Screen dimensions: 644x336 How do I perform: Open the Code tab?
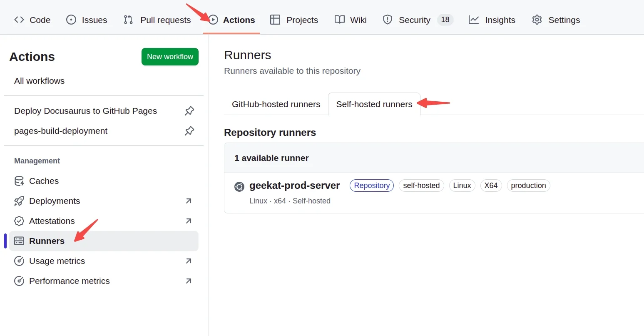[32, 20]
